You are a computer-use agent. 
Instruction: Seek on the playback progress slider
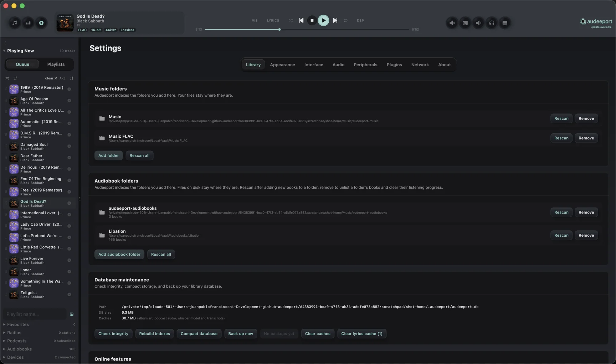307,30
